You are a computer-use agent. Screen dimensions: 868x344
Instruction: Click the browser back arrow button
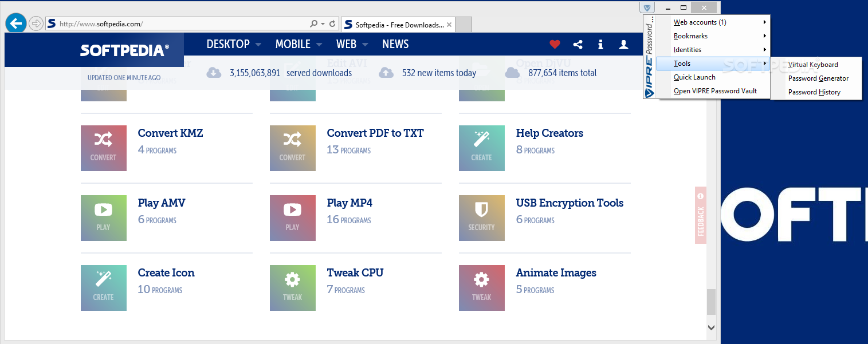[16, 23]
